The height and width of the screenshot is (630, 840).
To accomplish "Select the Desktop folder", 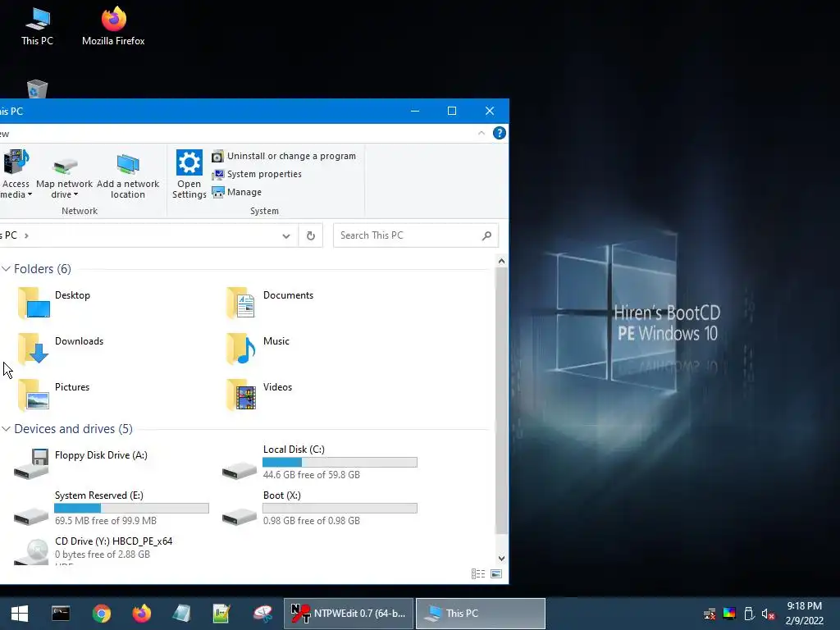I will tap(53, 303).
